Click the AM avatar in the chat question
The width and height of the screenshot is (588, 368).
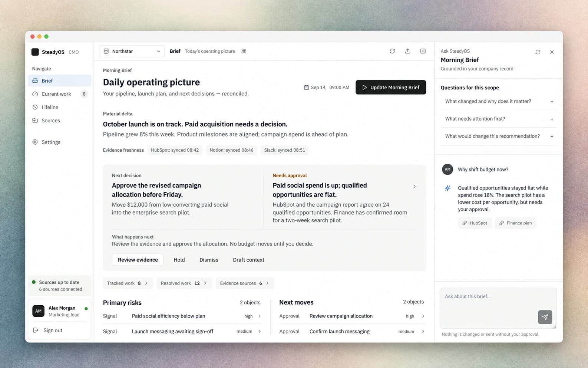[447, 170]
